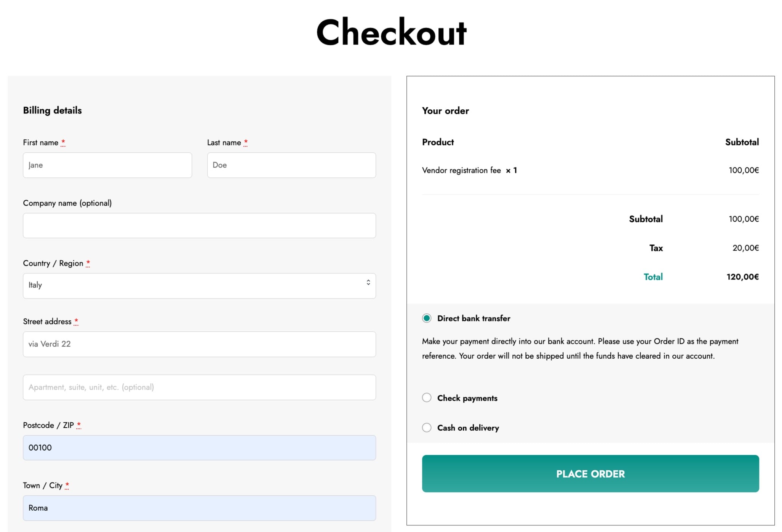Click the Vendor registration fee product name
This screenshot has width=782, height=532.
pyautogui.click(x=461, y=170)
